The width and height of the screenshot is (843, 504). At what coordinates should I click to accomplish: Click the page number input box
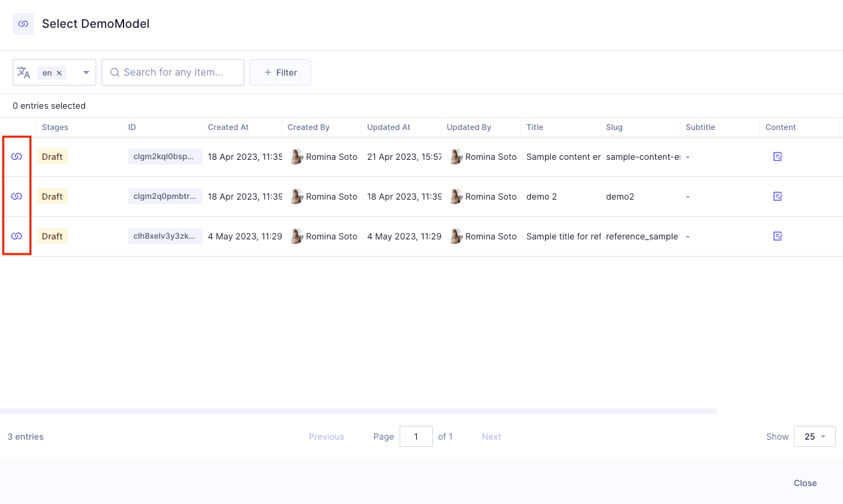click(416, 436)
